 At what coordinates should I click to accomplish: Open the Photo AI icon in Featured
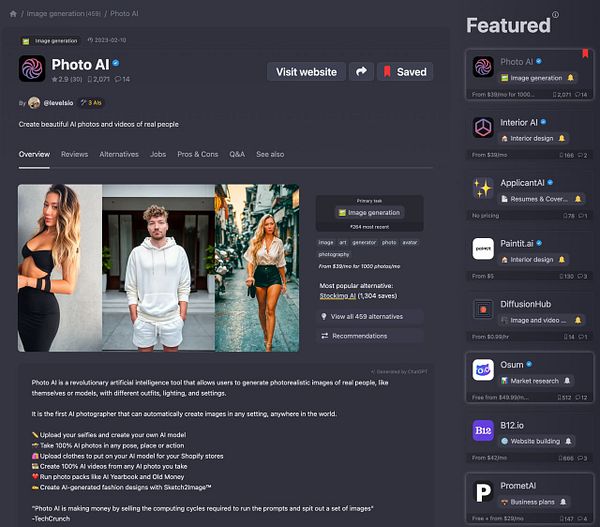coord(483,67)
